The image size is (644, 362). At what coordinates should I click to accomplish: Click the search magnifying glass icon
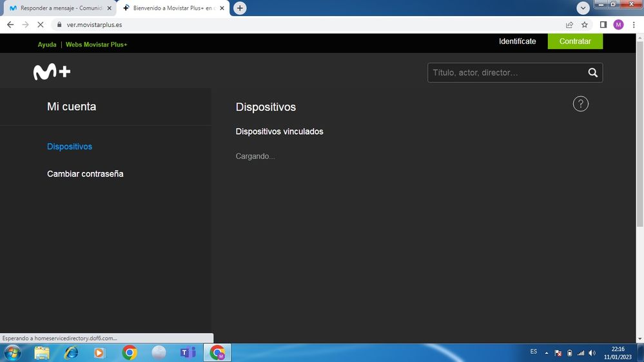click(592, 73)
